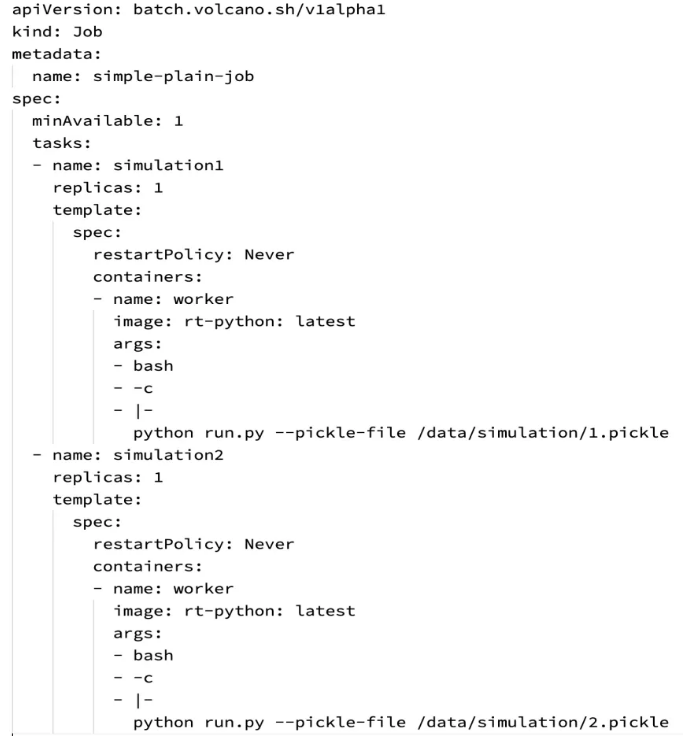Click the command line with 2.pickle
684x741 pixels.
pyautogui.click(x=401, y=723)
